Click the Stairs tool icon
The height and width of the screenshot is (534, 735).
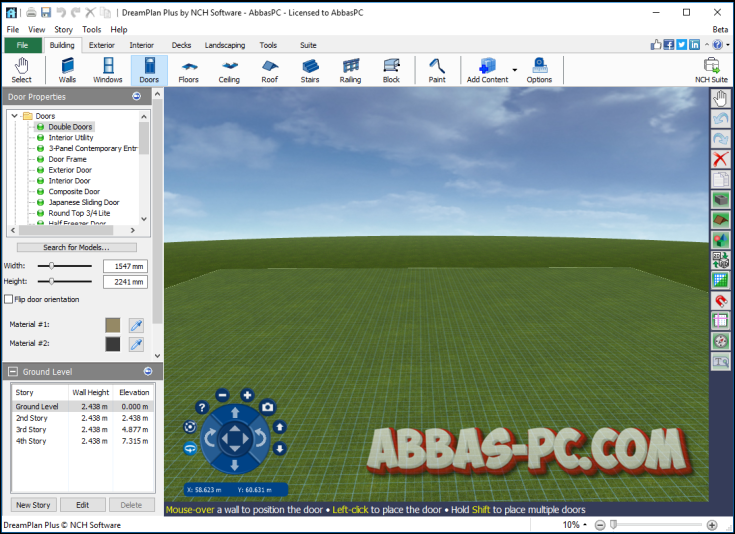310,70
